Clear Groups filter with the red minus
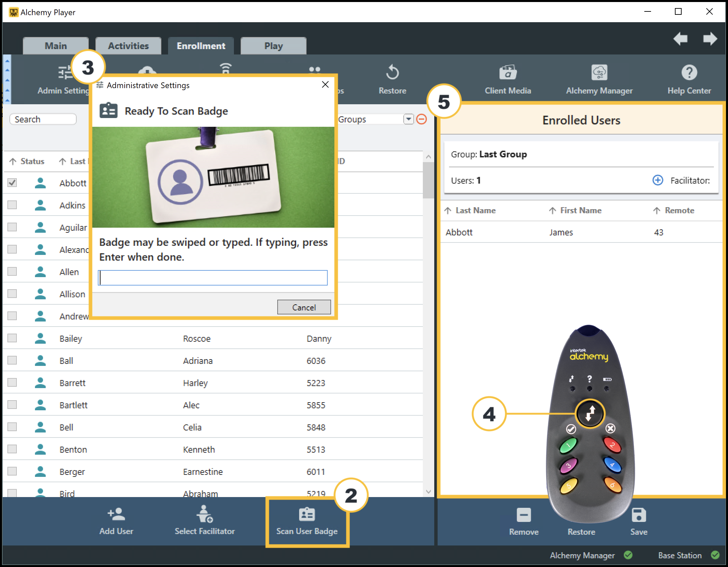The image size is (728, 567). [x=421, y=119]
